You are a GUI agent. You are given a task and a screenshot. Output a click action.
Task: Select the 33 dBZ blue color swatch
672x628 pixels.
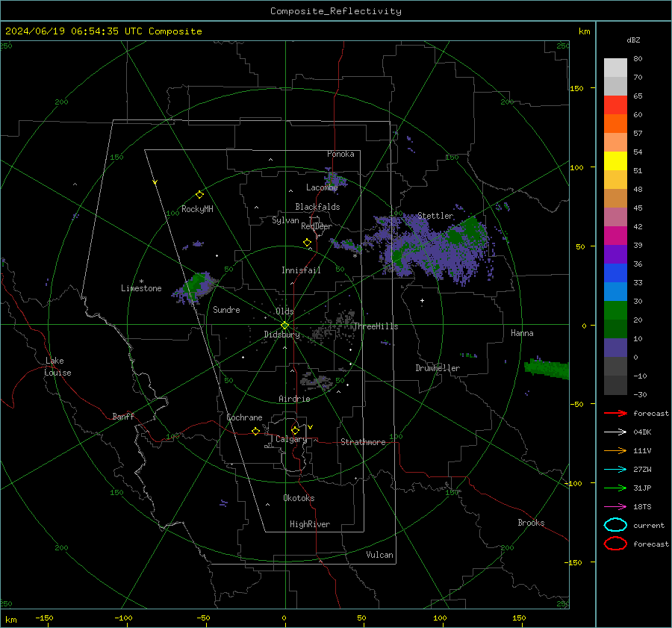point(615,291)
